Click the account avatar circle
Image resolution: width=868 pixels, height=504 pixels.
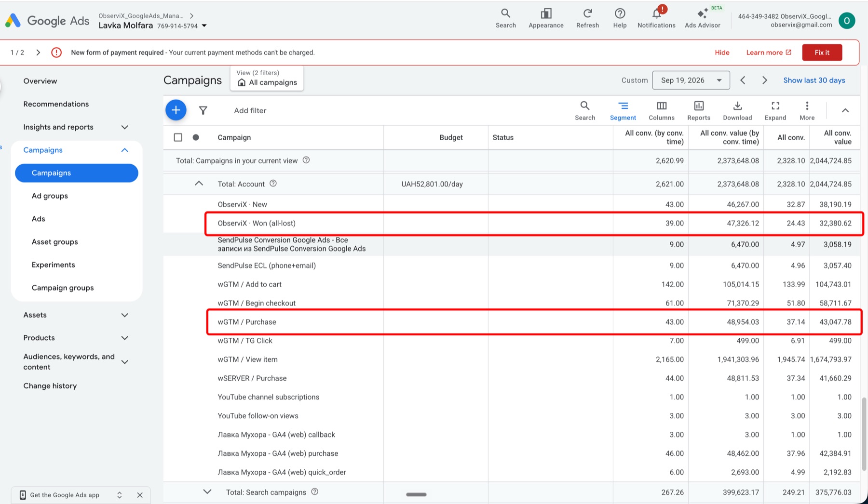[x=847, y=20]
